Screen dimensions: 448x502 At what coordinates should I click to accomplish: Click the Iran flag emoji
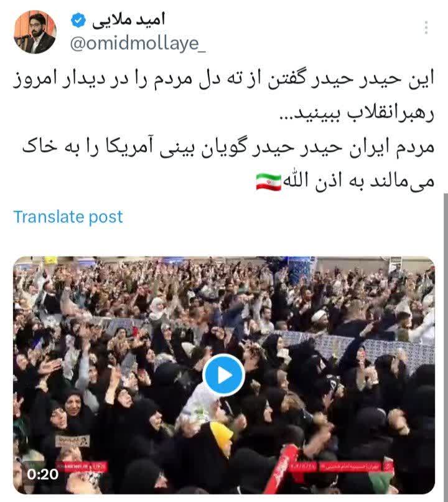pos(269,181)
